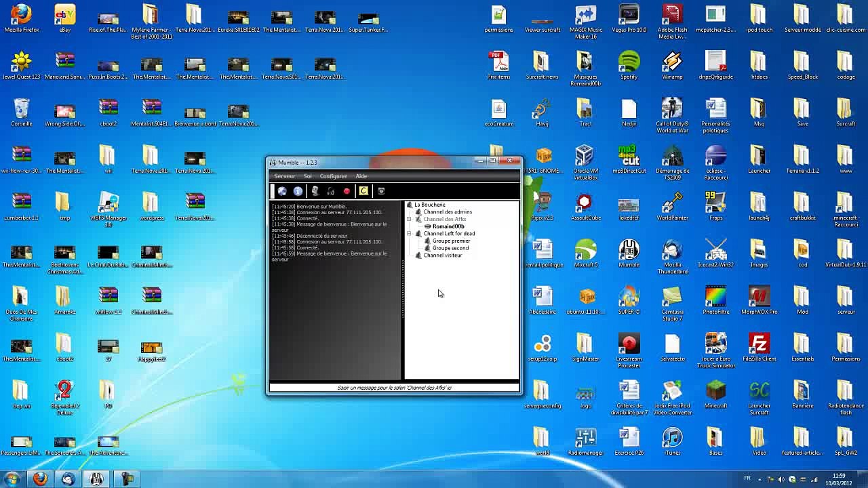Open MAGIX Music Maker 16 icon
This screenshot has height=488, width=868.
pyautogui.click(x=585, y=22)
